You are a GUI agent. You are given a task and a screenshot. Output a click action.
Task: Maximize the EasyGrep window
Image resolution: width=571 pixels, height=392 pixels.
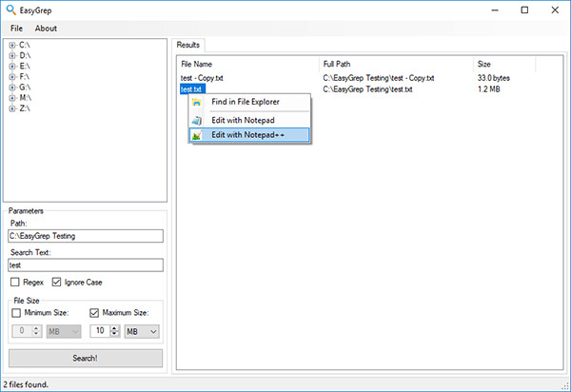point(524,10)
